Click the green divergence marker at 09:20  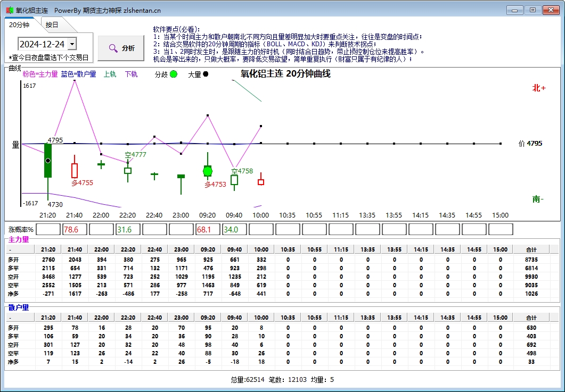[x=208, y=171]
